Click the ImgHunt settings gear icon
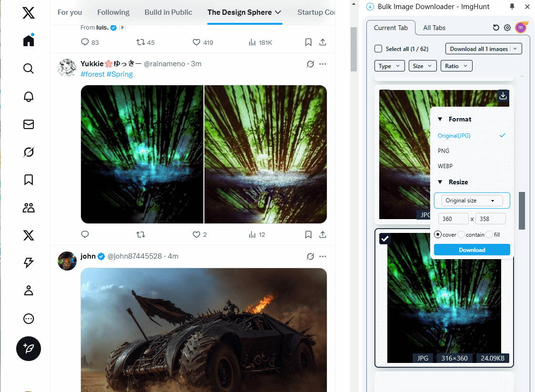Viewport: 535px width, 392px height. (x=507, y=27)
